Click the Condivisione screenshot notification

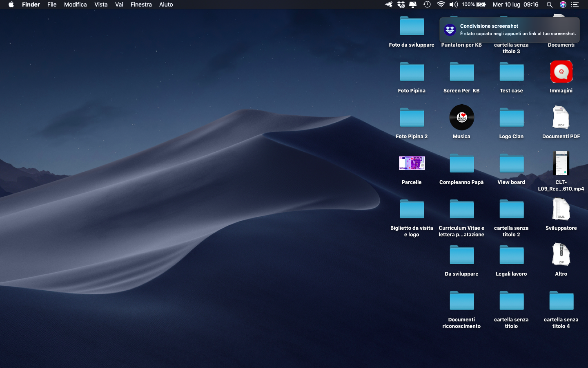[509, 30]
